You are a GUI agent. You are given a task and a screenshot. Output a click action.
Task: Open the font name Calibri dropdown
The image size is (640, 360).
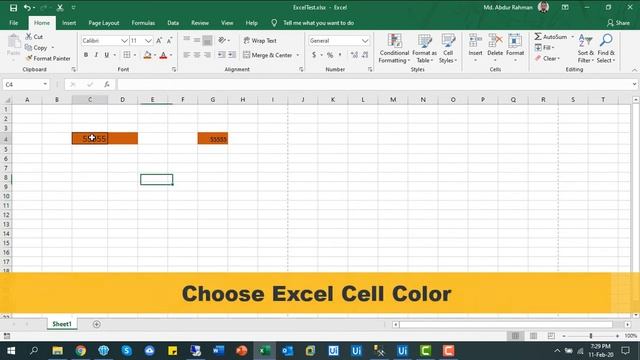(x=124, y=41)
